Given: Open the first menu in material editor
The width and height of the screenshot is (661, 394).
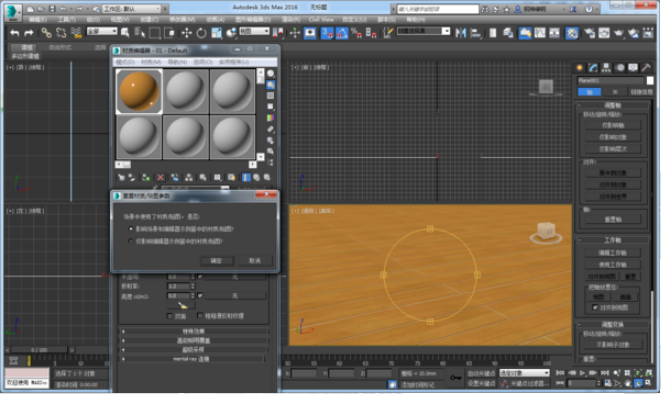Looking at the screenshot, I should (x=125, y=62).
